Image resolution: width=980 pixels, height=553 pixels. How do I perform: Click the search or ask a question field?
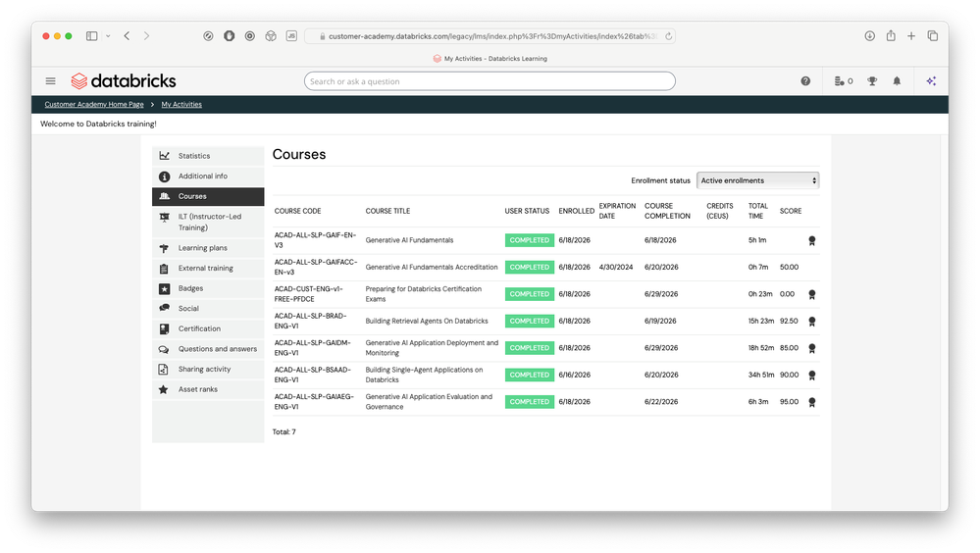coord(490,81)
